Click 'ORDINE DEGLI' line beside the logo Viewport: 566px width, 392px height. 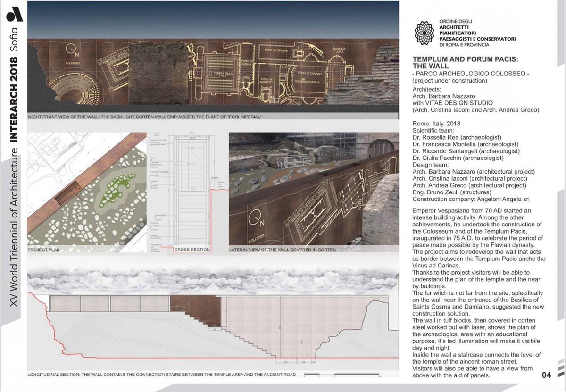tap(455, 22)
